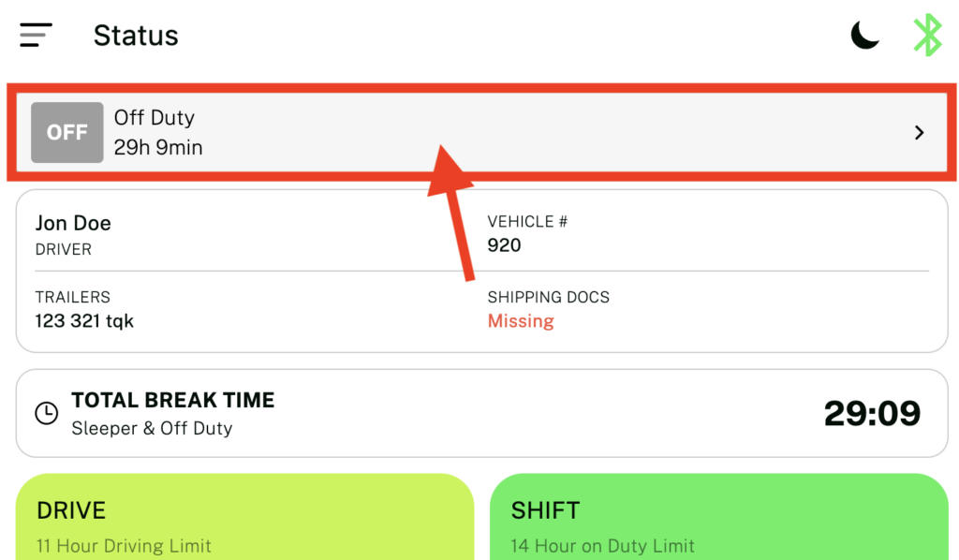Tap the Shipping Docs label
959x560 pixels.
[x=548, y=297]
